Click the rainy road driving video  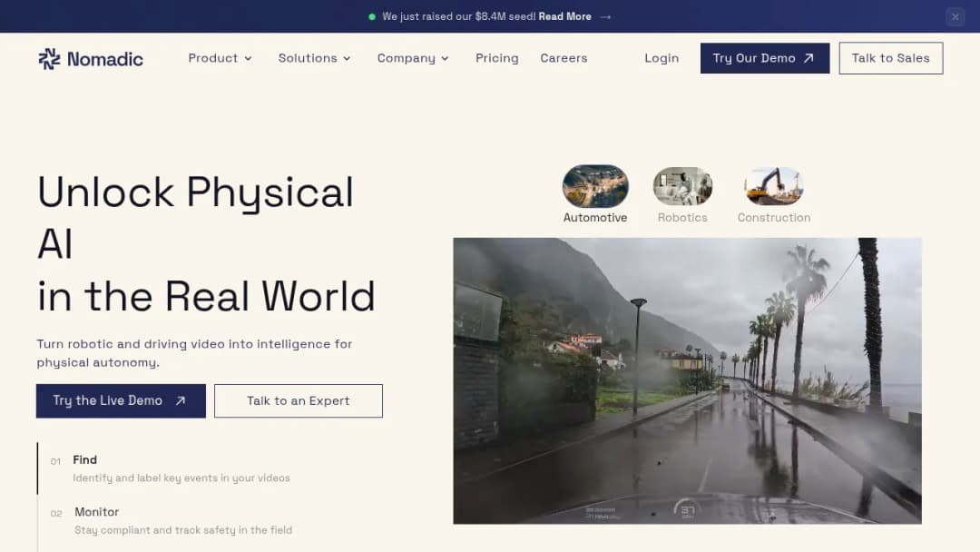coord(687,380)
